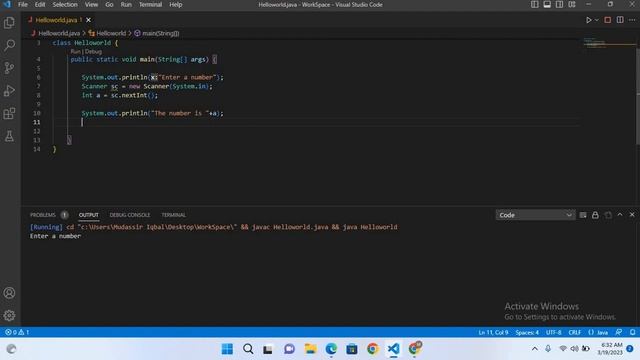Run the Java code with play button

pos(589,20)
